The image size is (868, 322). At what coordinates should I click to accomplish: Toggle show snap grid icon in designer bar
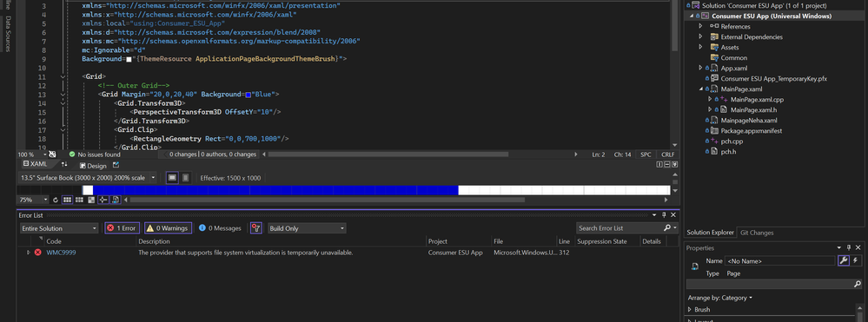pos(67,200)
